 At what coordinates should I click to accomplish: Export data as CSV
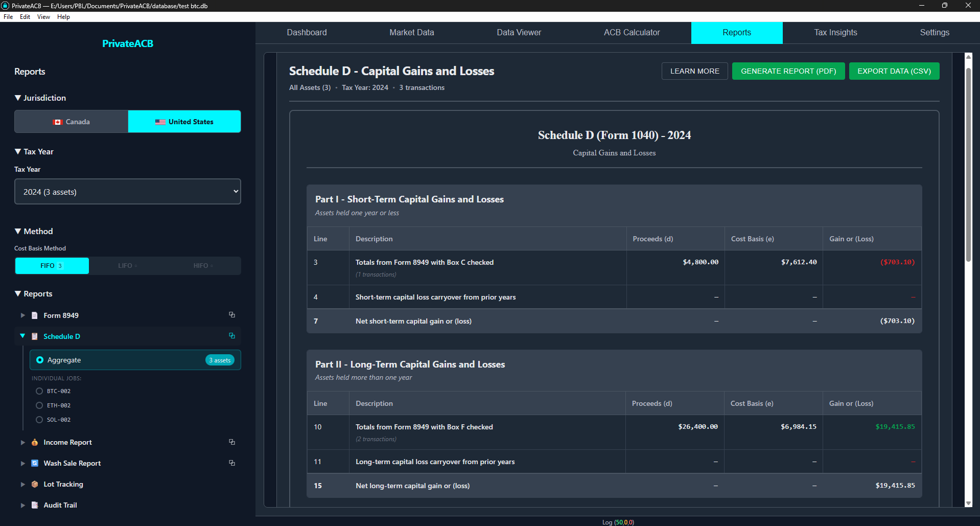tap(894, 71)
